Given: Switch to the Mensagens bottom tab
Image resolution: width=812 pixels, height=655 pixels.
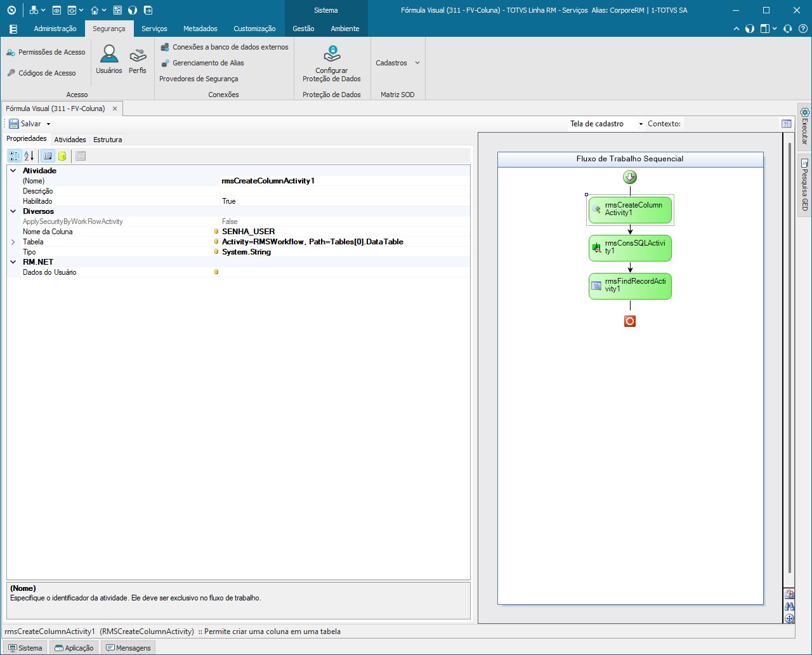Looking at the screenshot, I should point(129,648).
